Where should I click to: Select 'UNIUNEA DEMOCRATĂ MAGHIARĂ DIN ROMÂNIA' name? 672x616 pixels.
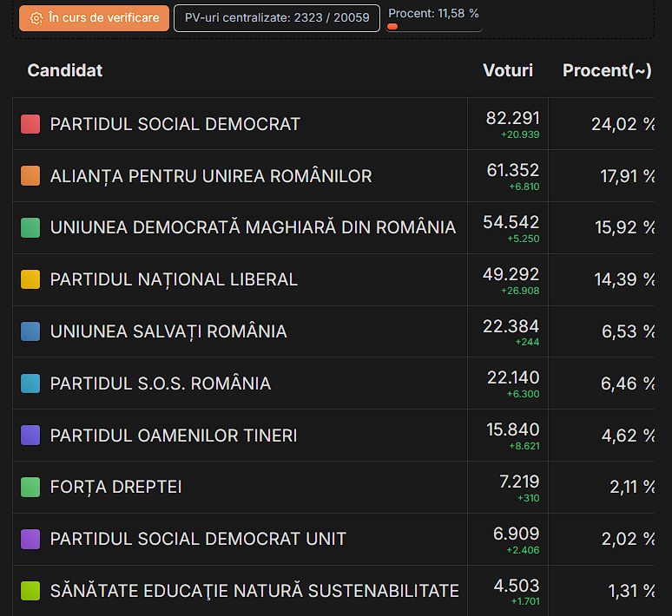[x=253, y=227]
